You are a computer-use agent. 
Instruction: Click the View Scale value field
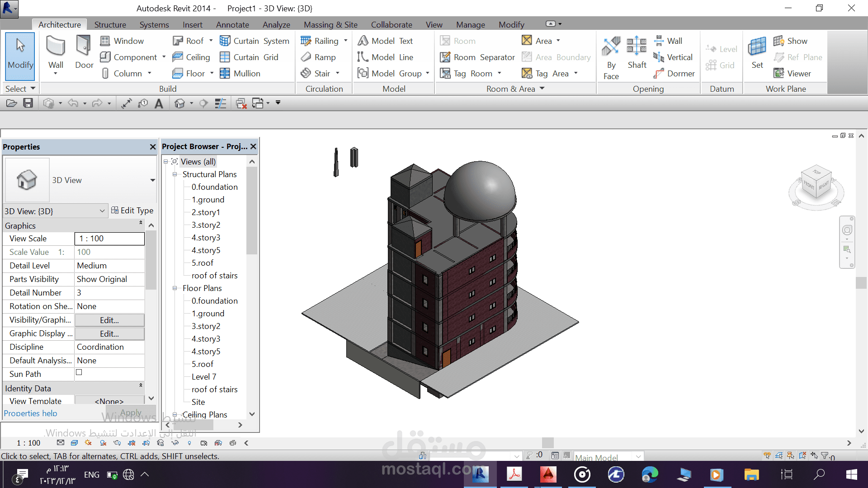pyautogui.click(x=109, y=239)
